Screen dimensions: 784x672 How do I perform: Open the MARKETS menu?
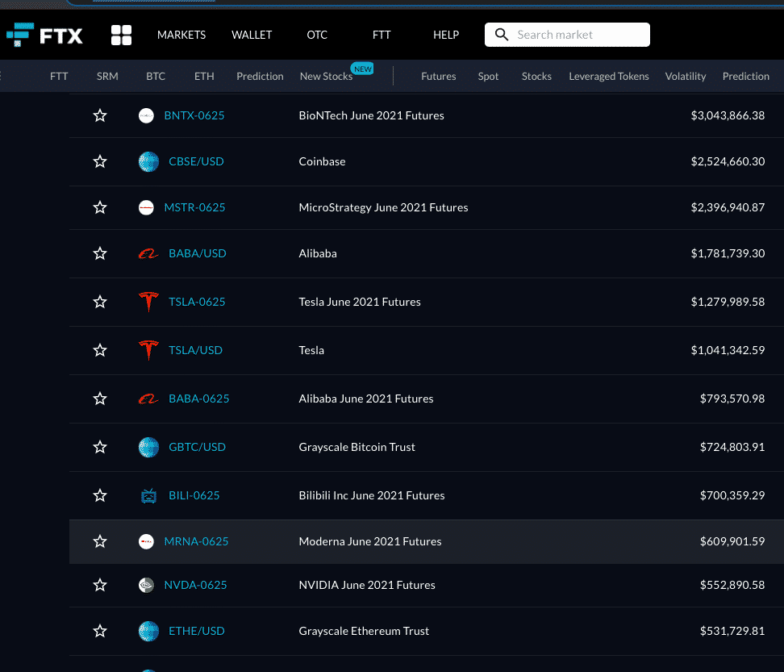pyautogui.click(x=181, y=35)
